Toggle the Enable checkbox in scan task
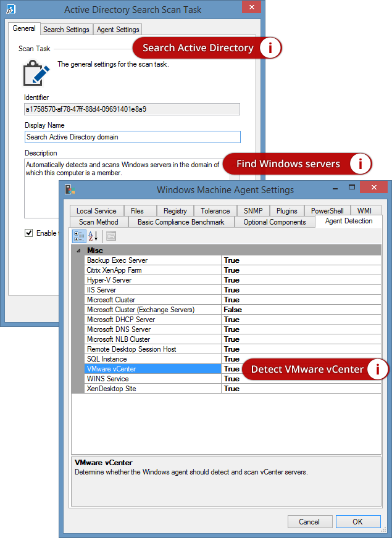The width and height of the screenshot is (392, 538). tap(29, 233)
